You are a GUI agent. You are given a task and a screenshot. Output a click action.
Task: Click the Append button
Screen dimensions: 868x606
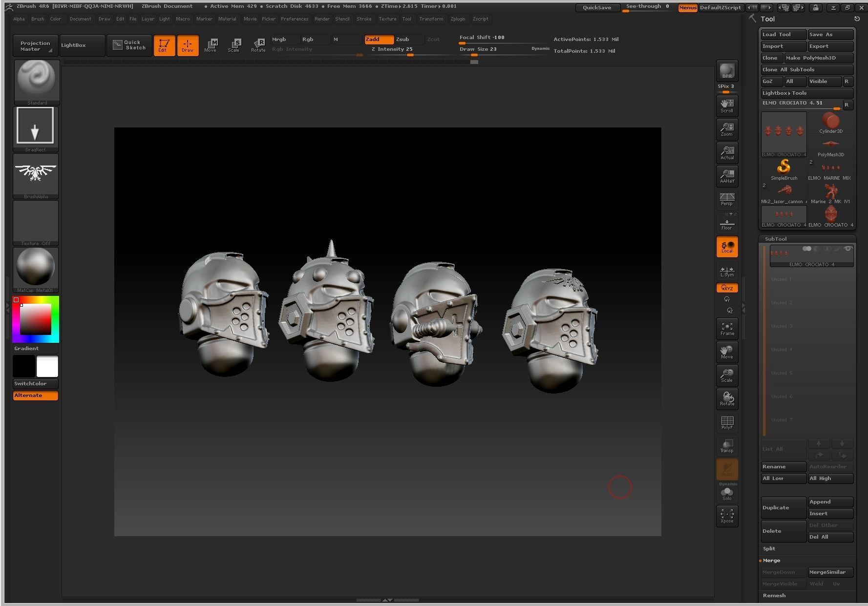point(830,502)
